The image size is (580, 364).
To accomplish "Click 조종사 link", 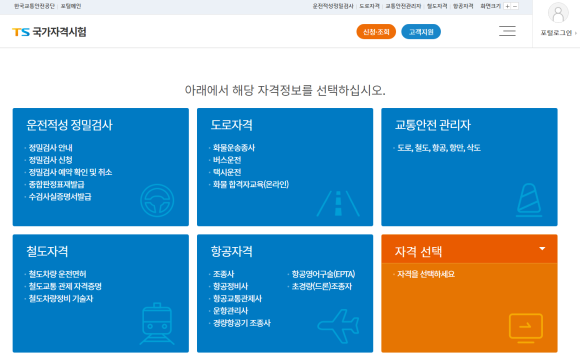I will coord(223,274).
